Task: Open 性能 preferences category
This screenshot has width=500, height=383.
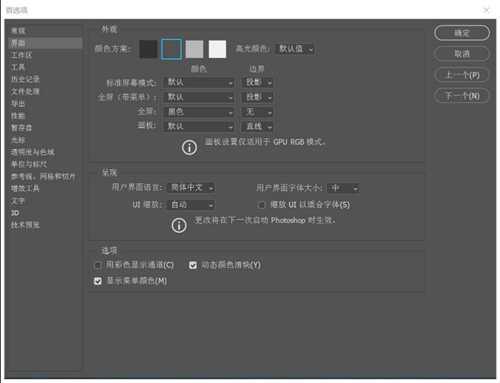Action: [44, 116]
